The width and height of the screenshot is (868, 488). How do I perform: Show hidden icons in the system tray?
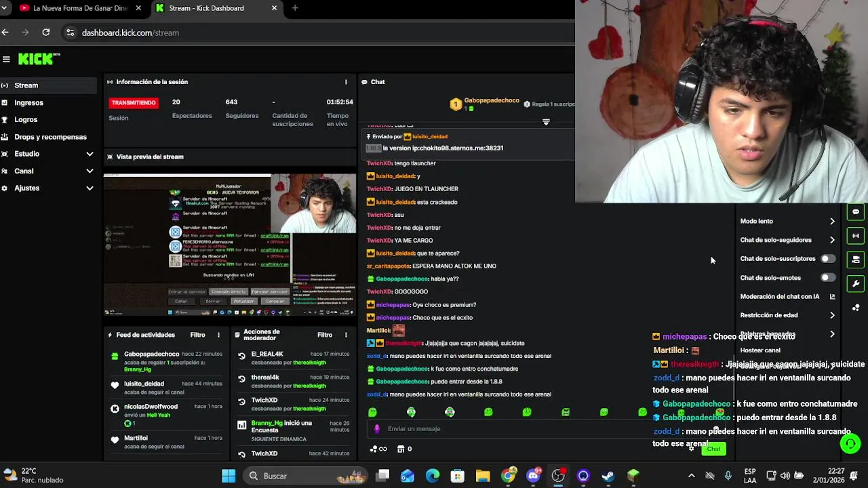(691, 476)
